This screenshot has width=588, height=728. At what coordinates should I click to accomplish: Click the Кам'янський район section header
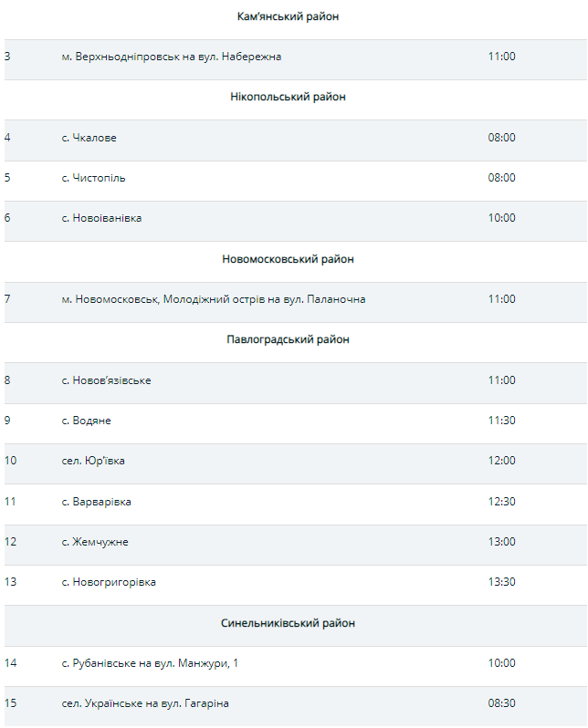click(288, 16)
